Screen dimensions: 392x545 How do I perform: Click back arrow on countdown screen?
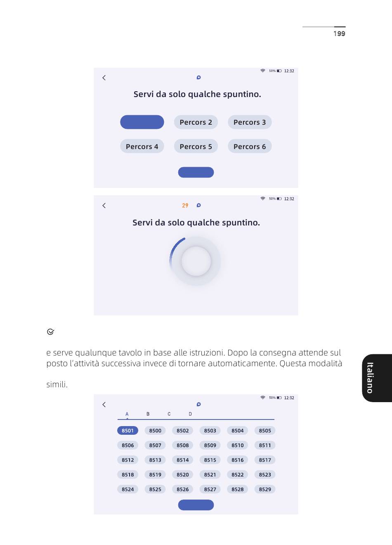pyautogui.click(x=104, y=206)
